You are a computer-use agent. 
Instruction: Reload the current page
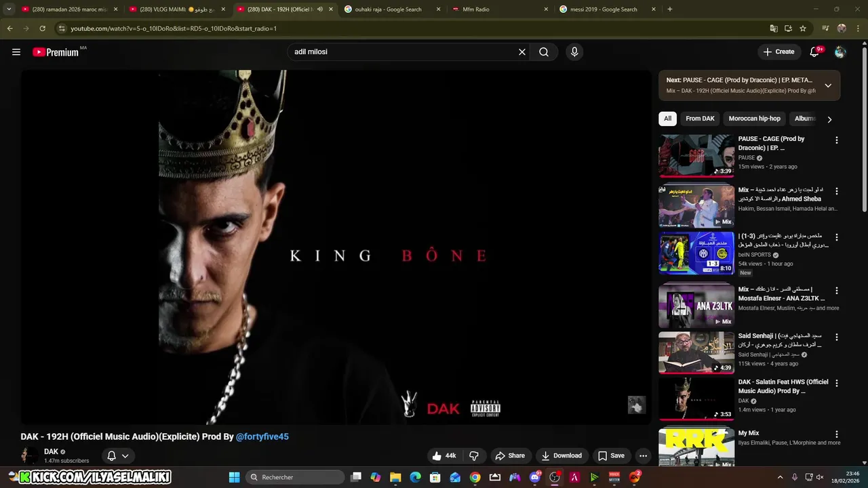click(x=42, y=28)
